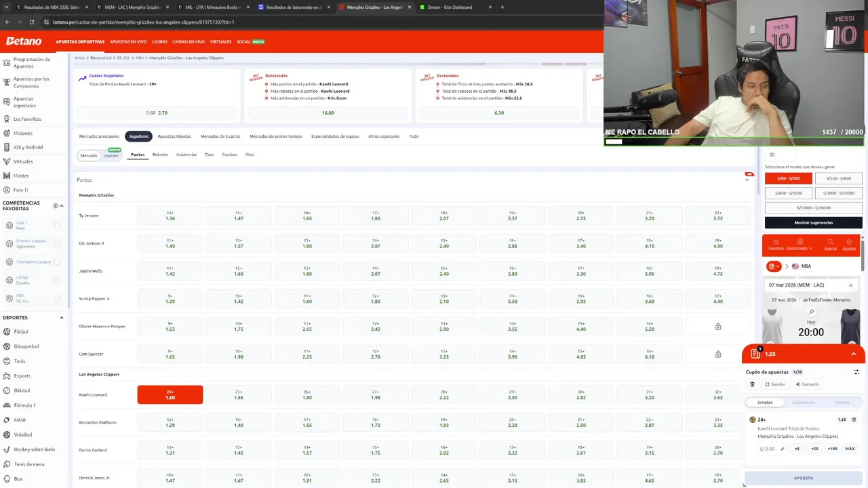Check Liga 1 Perú favorite checkbox
This screenshot has width=868, height=488.
point(57,225)
